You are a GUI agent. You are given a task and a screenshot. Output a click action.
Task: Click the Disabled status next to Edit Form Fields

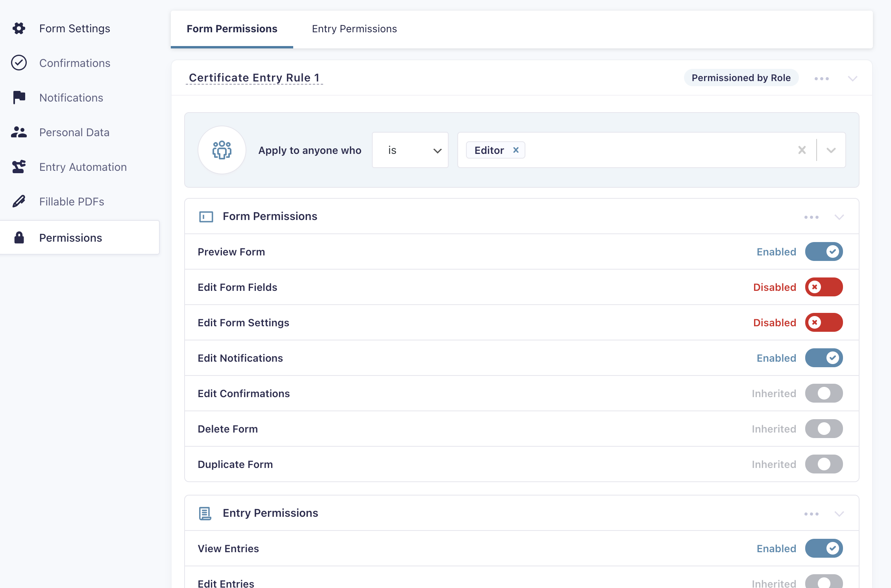pos(775,287)
